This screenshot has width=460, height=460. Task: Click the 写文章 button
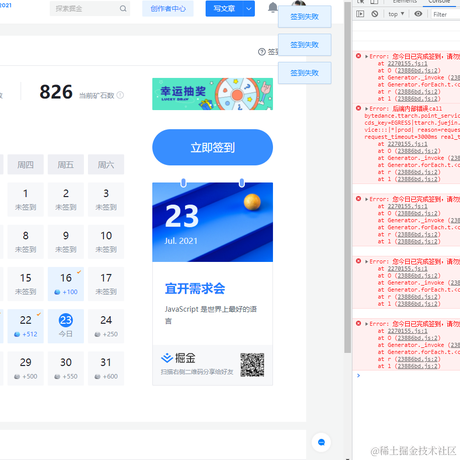pos(224,9)
